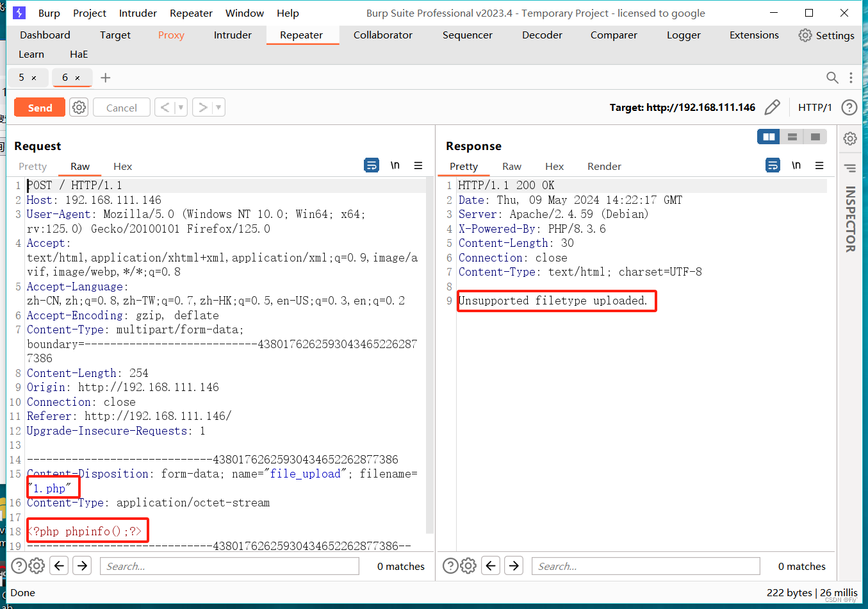This screenshot has width=868, height=609.
Task: Close Repeater tab 6
Action: point(78,78)
